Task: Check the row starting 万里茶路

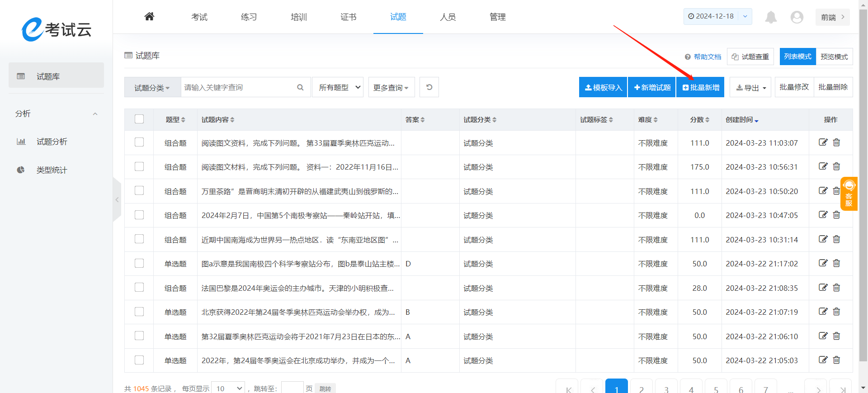Action: [x=139, y=191]
